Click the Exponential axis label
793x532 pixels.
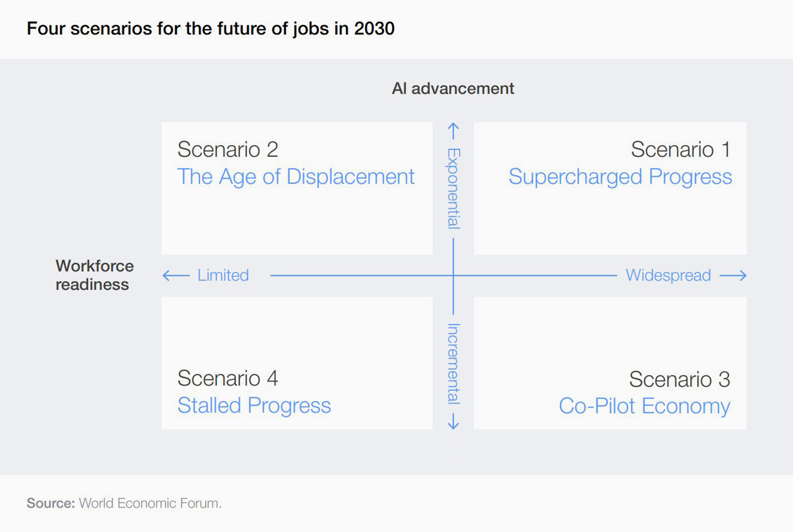click(454, 189)
